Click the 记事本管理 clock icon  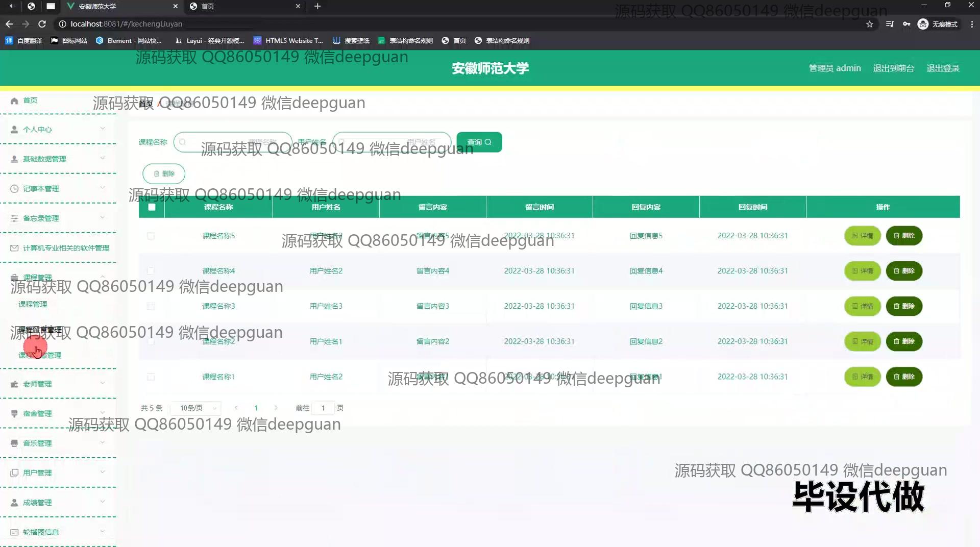[x=14, y=189]
